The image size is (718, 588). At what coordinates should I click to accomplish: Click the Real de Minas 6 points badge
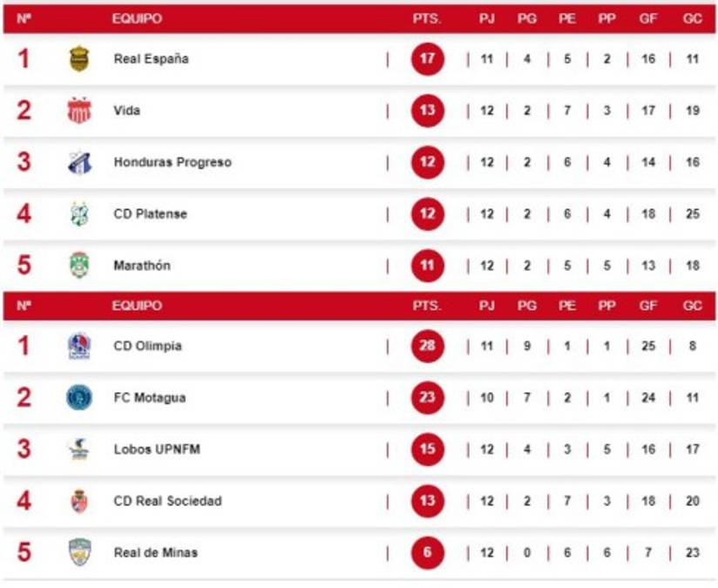point(428,552)
